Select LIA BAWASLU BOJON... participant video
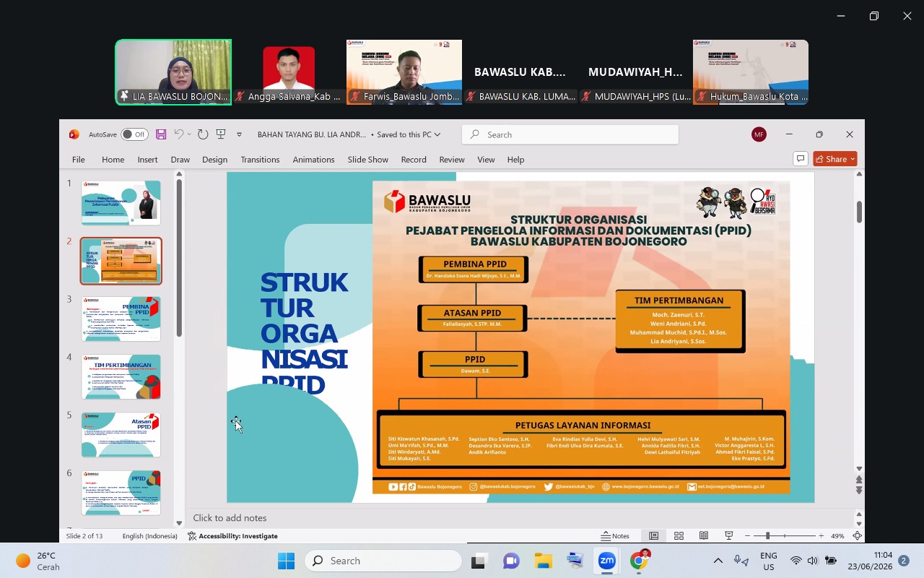 pyautogui.click(x=173, y=72)
